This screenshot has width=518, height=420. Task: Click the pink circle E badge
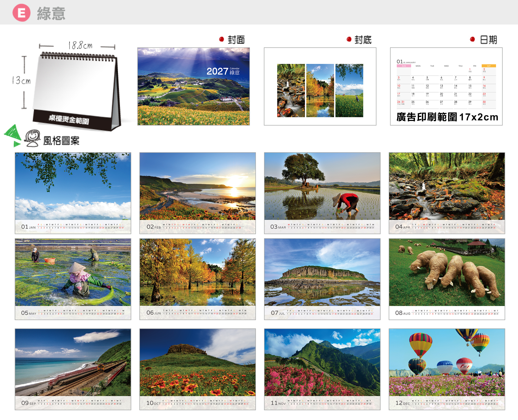click(x=21, y=13)
